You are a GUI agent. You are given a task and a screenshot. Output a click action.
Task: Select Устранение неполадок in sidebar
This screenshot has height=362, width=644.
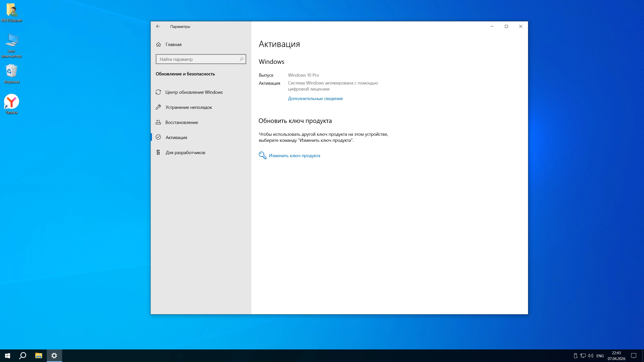188,107
